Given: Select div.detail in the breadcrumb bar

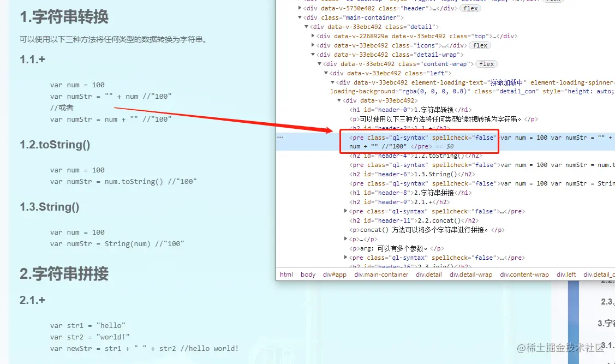Looking at the screenshot, I should click(x=429, y=275).
